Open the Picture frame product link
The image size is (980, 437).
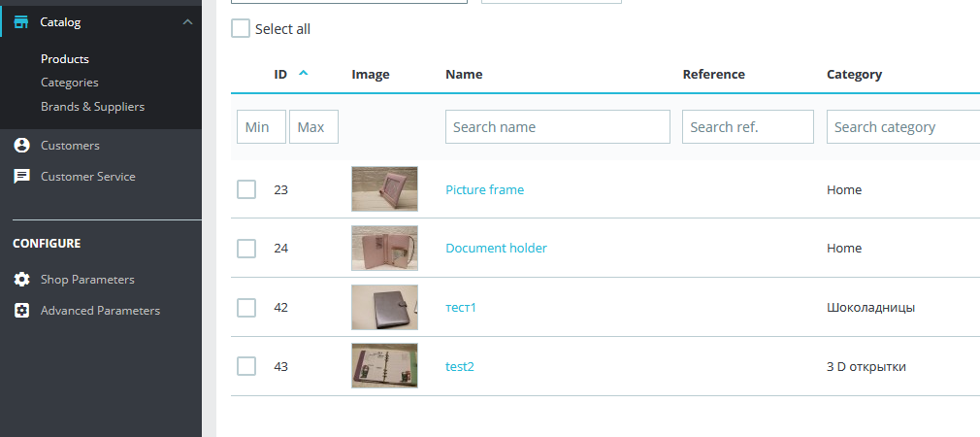(x=484, y=190)
